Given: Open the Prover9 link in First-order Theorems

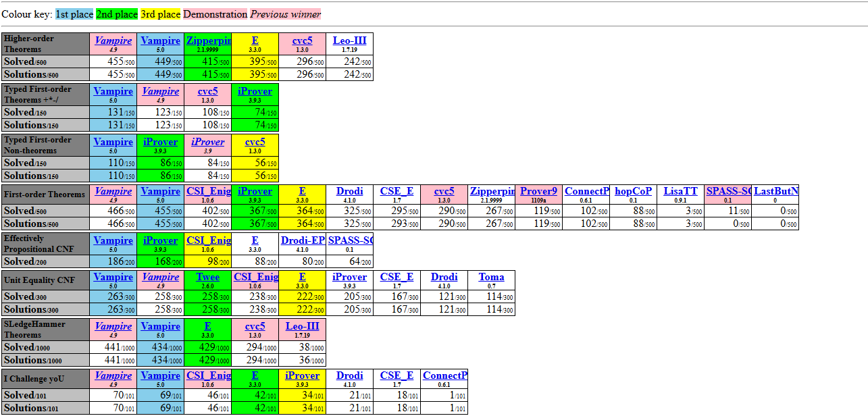Looking at the screenshot, I should (x=538, y=191).
